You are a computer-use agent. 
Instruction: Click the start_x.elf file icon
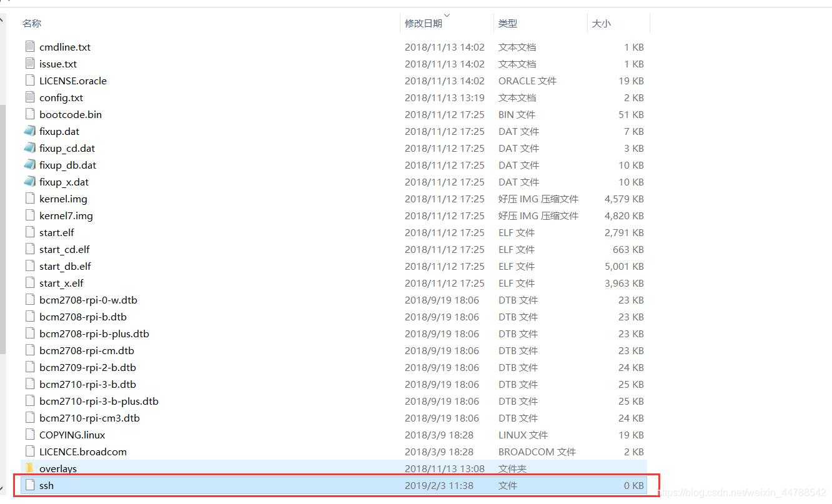[30, 282]
